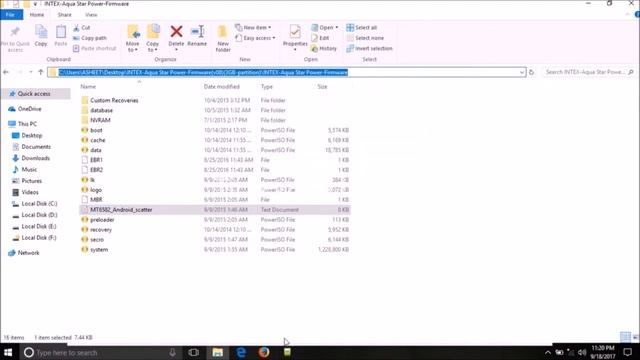
Task: Open the File menu tab
Action: [x=10, y=15]
